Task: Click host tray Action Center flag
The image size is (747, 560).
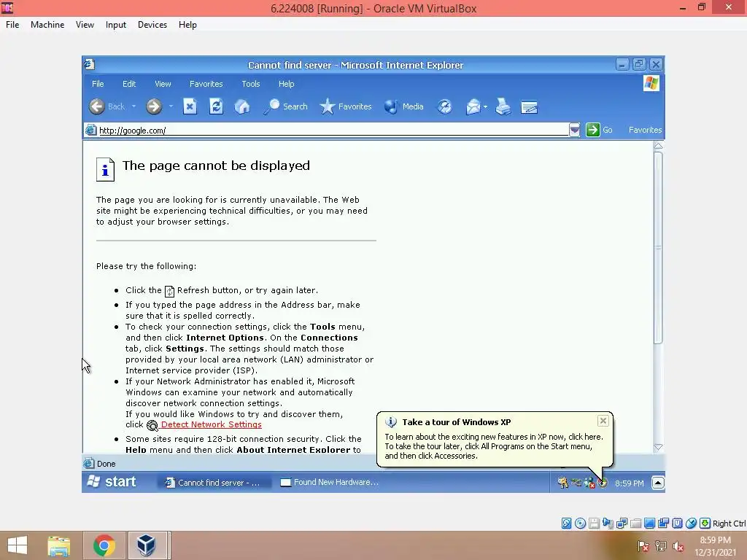Action: (x=643, y=546)
